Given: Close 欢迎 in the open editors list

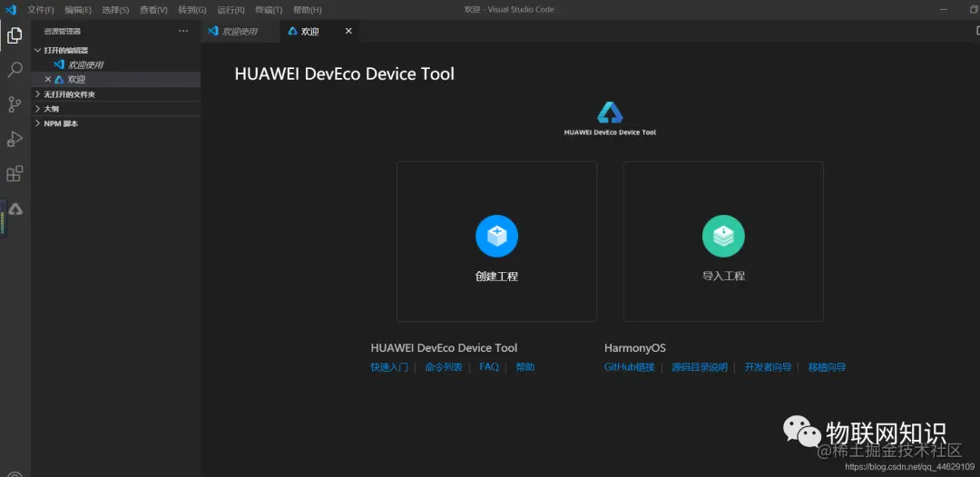Looking at the screenshot, I should (x=48, y=79).
